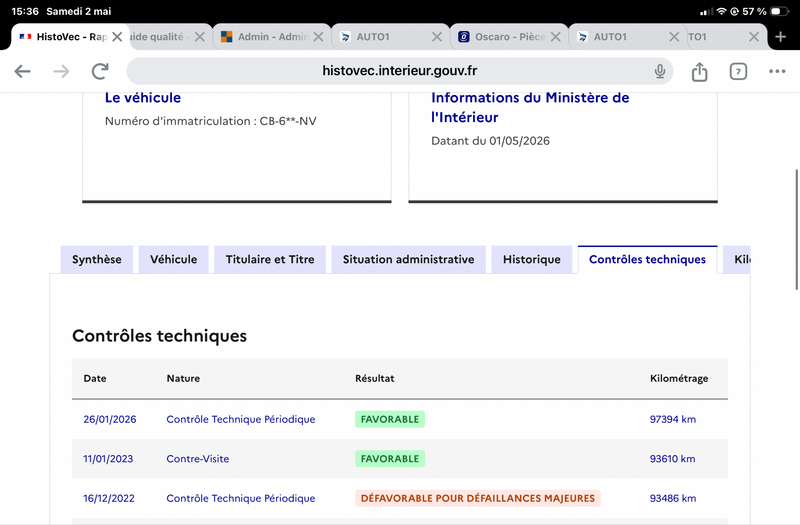The height and width of the screenshot is (525, 800).
Task: Open the tab overview showing 7 tabs
Action: (738, 71)
